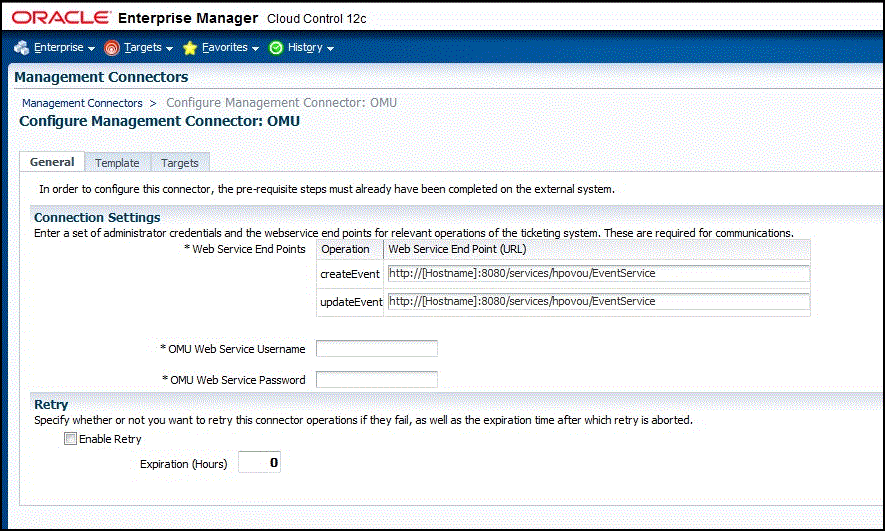
Task: Click the Cloud Control 12c text
Action: click(x=317, y=19)
